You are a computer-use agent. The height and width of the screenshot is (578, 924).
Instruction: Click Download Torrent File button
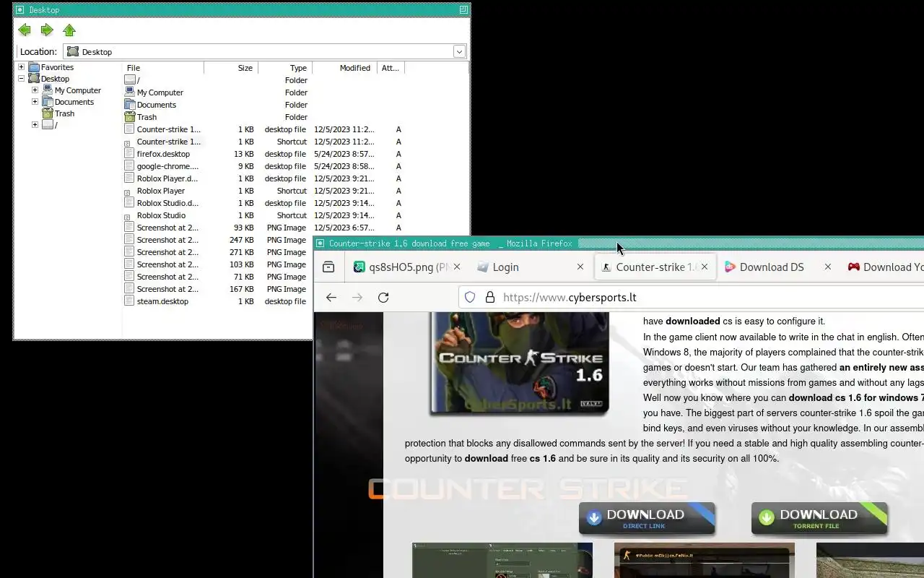click(x=819, y=519)
